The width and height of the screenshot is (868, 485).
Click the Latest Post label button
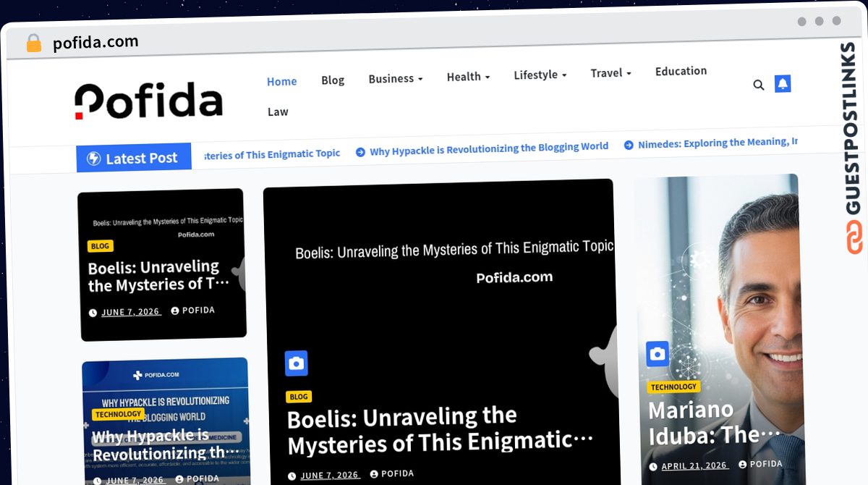pos(134,158)
